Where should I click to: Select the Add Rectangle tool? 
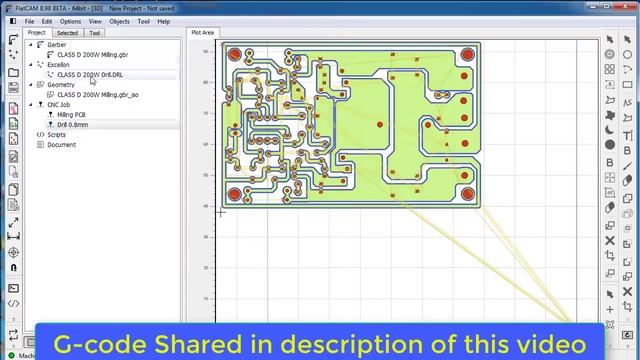627,85
